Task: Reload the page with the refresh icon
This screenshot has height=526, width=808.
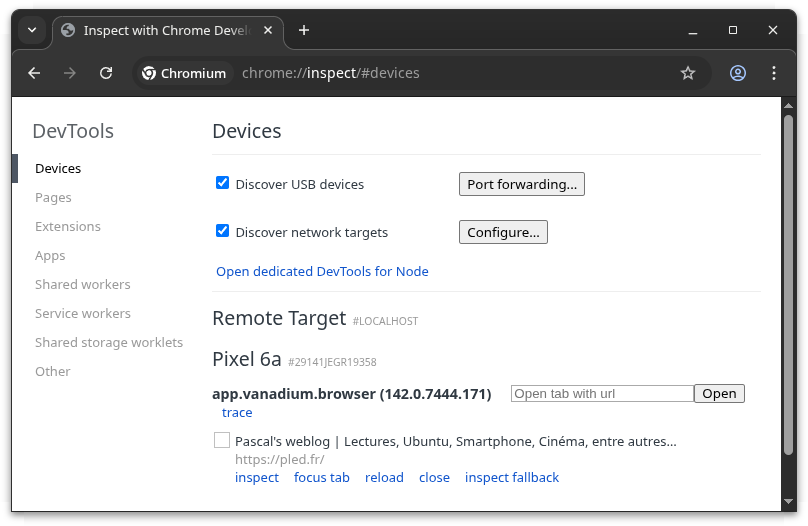Action: point(106,73)
